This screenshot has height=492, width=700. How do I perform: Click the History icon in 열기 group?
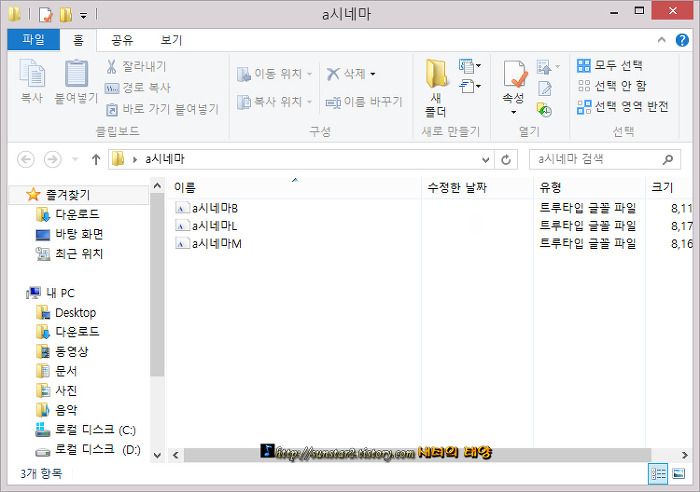tap(544, 109)
